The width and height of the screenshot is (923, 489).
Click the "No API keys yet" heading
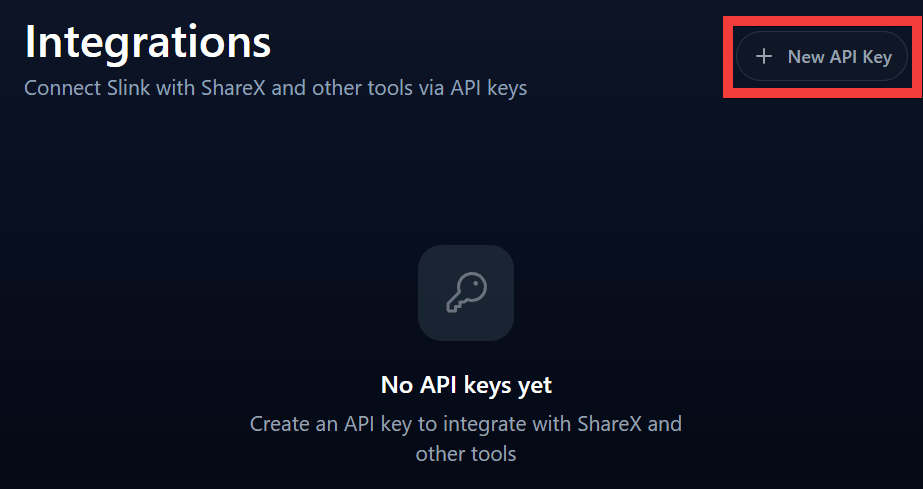click(x=466, y=385)
